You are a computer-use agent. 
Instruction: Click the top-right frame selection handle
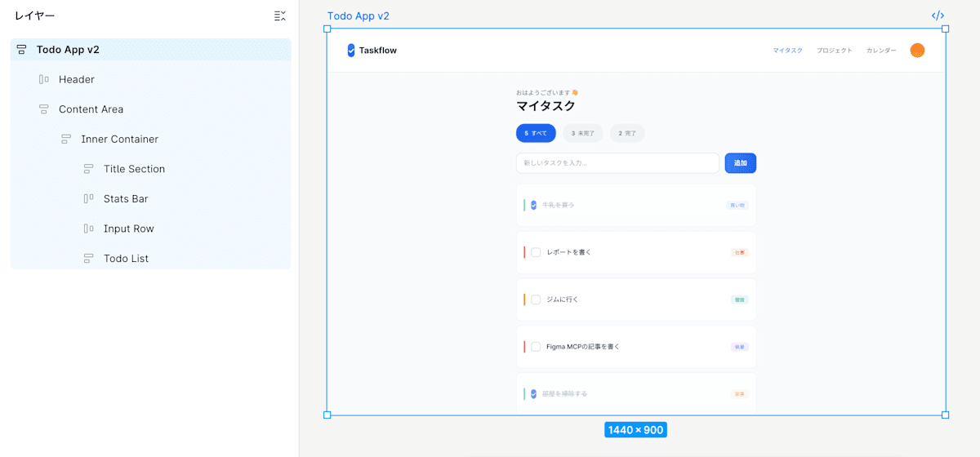coord(945,29)
